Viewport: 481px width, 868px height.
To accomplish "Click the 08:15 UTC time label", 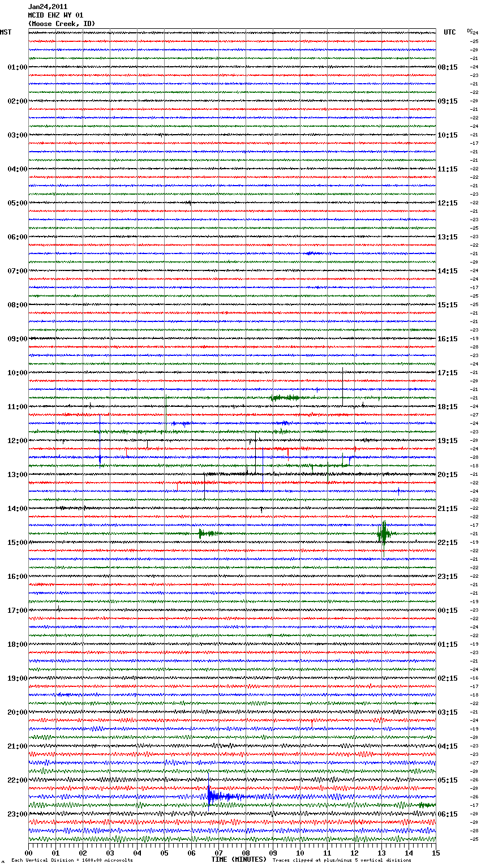I will 448,67.
